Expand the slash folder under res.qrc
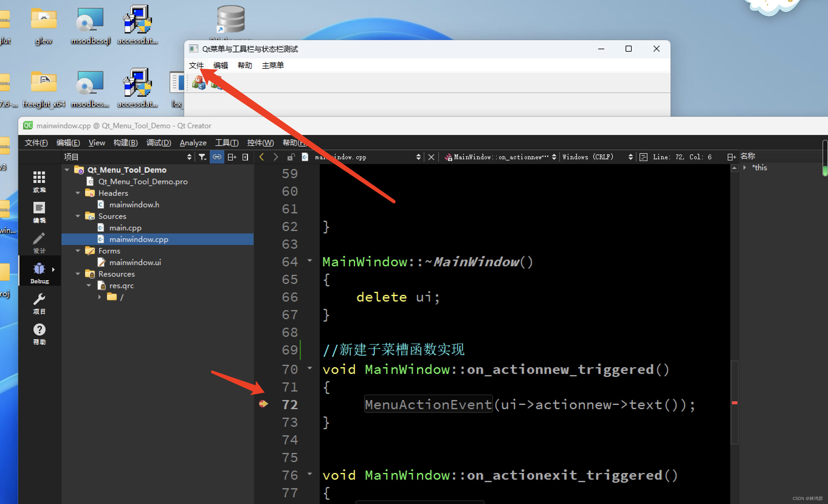The width and height of the screenshot is (828, 504). [99, 297]
